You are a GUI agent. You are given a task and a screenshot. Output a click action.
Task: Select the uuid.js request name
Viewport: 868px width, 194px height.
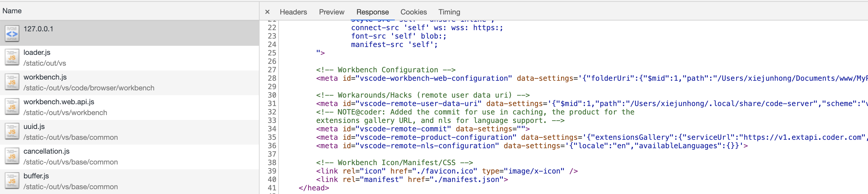pyautogui.click(x=34, y=127)
